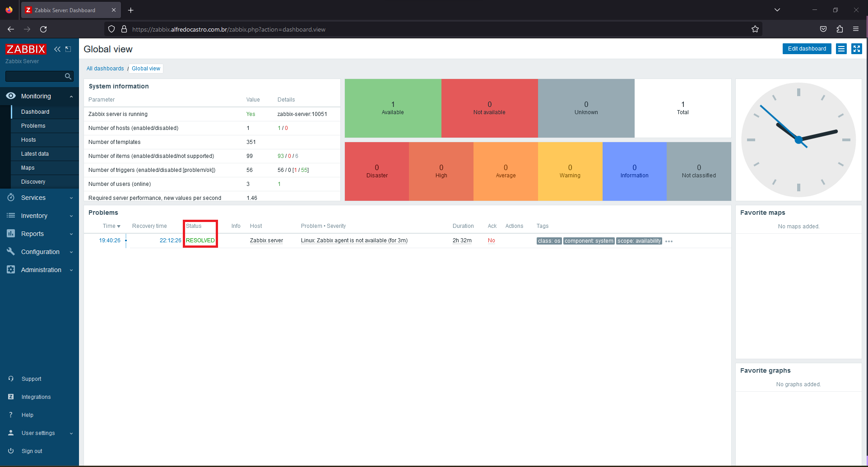Click the green Available hosts tile

(x=393, y=108)
